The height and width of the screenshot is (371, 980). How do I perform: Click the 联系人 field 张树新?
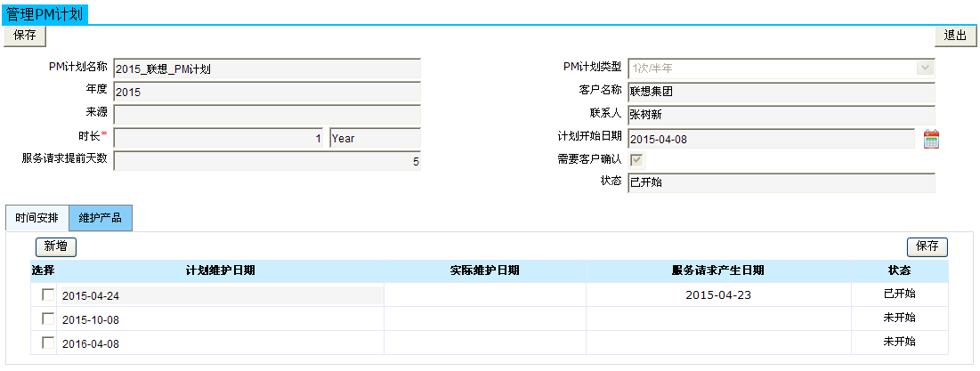(x=782, y=115)
